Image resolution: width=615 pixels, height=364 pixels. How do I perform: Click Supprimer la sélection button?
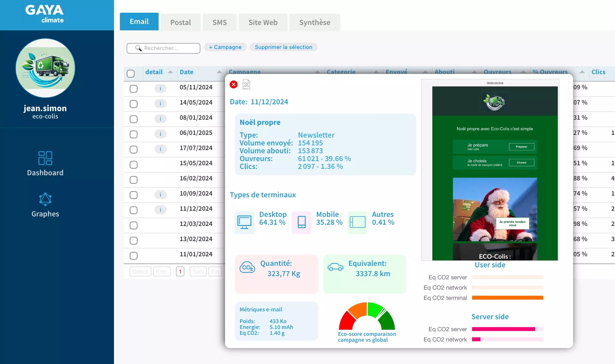point(283,47)
